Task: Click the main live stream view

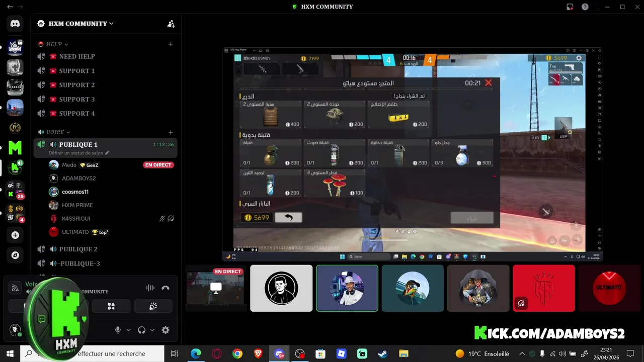Action: coord(413,154)
